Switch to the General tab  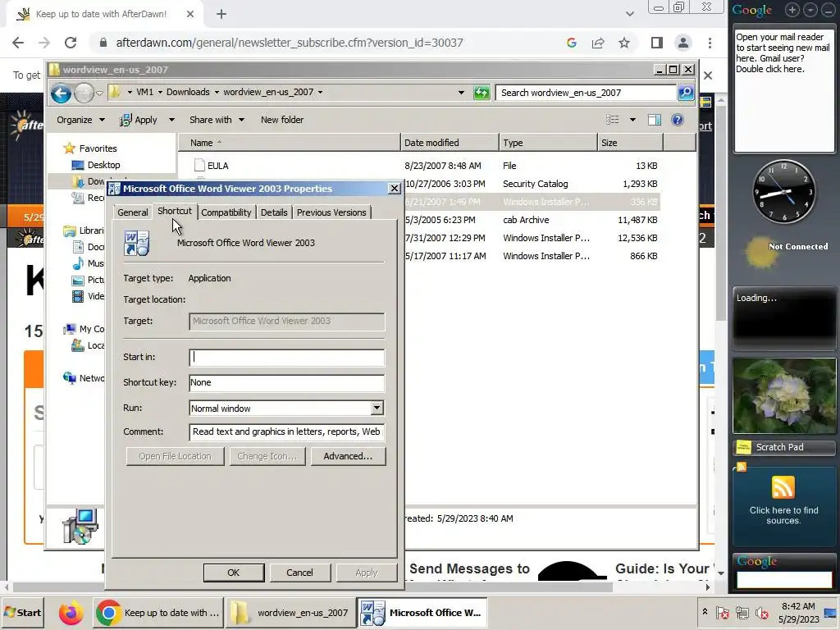(132, 212)
